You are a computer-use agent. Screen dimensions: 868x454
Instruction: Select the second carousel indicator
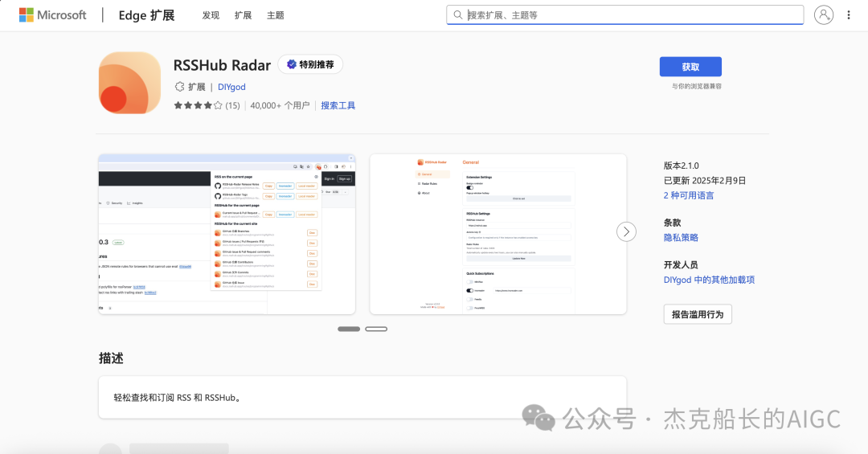click(376, 329)
